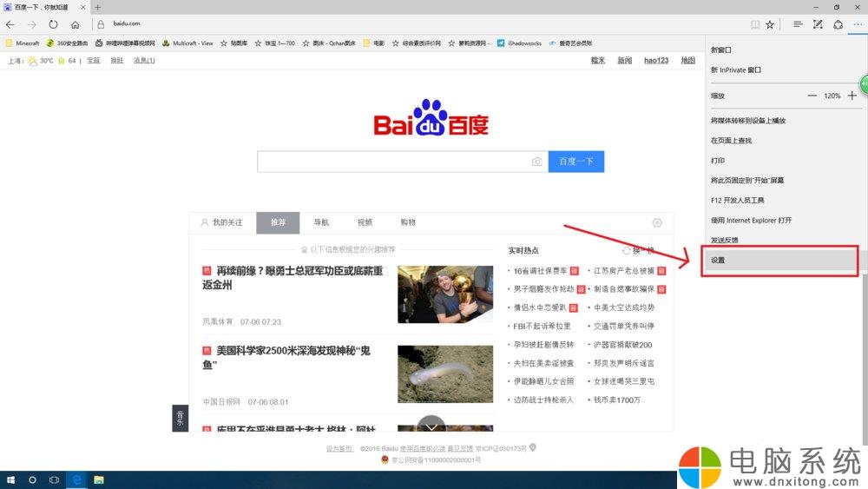Expand more news with down chevron

[x=431, y=426]
